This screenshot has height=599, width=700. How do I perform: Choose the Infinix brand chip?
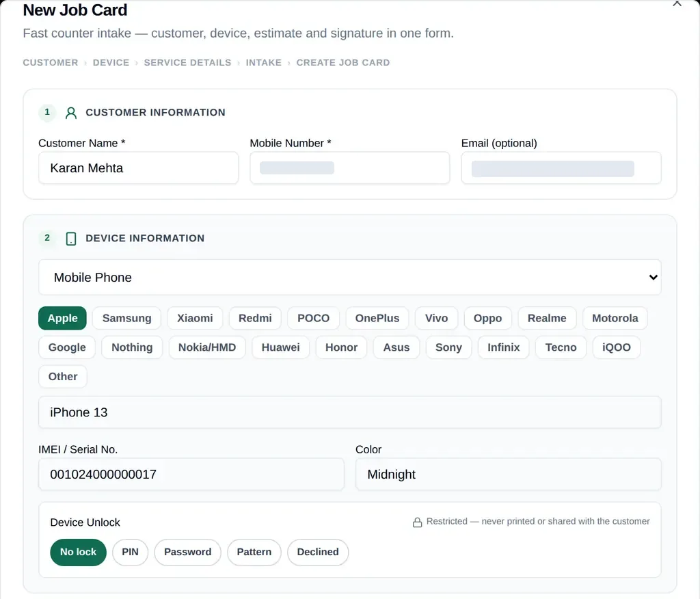[504, 347]
